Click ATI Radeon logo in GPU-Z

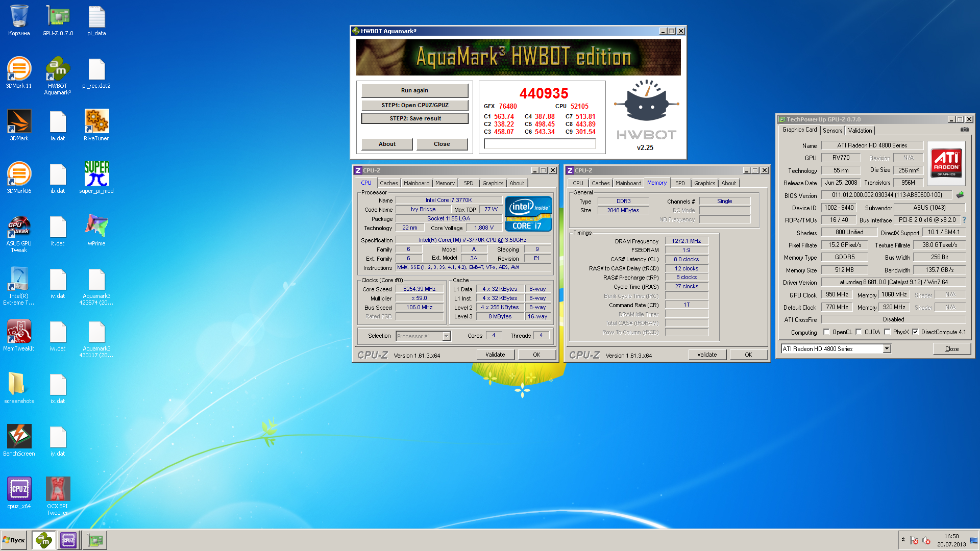[x=946, y=162]
